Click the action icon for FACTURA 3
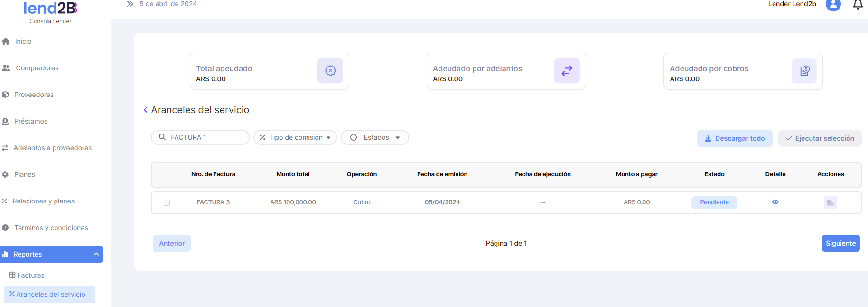The image size is (868, 307). tap(830, 202)
